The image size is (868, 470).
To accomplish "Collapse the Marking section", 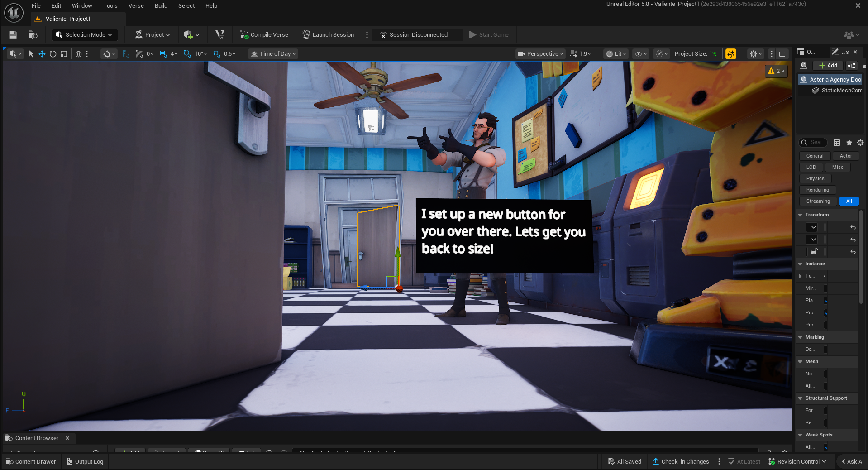I will 800,337.
